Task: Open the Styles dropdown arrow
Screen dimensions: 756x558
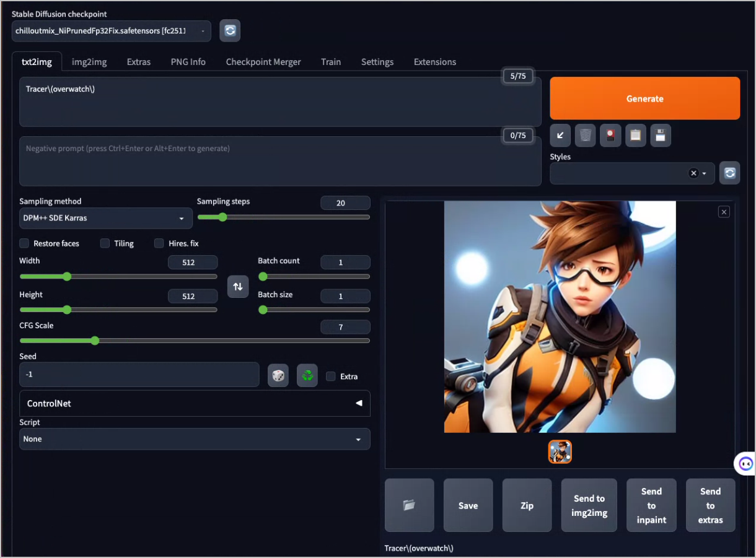Action: coord(705,174)
